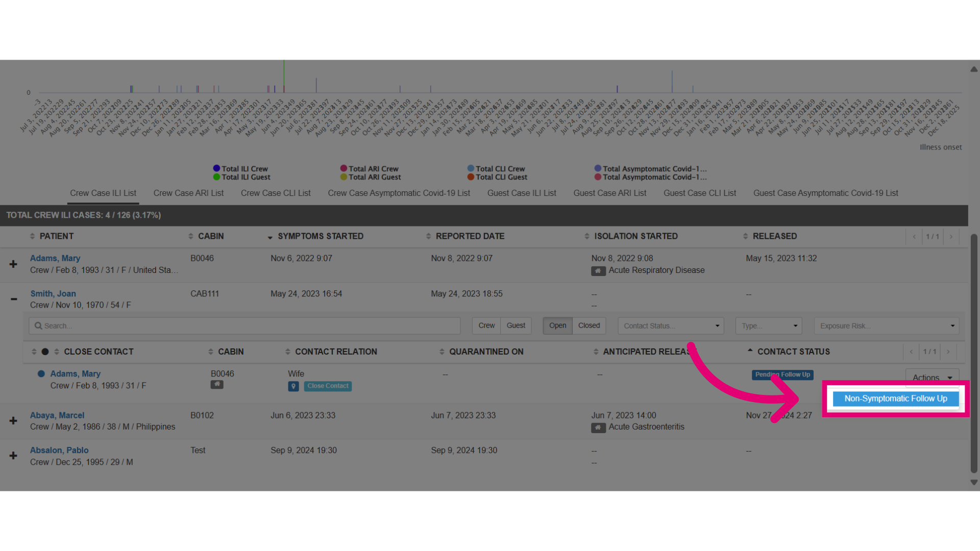This screenshot has width=980, height=551.
Task: Open Absalon, Pablo patient link
Action: [x=59, y=450]
